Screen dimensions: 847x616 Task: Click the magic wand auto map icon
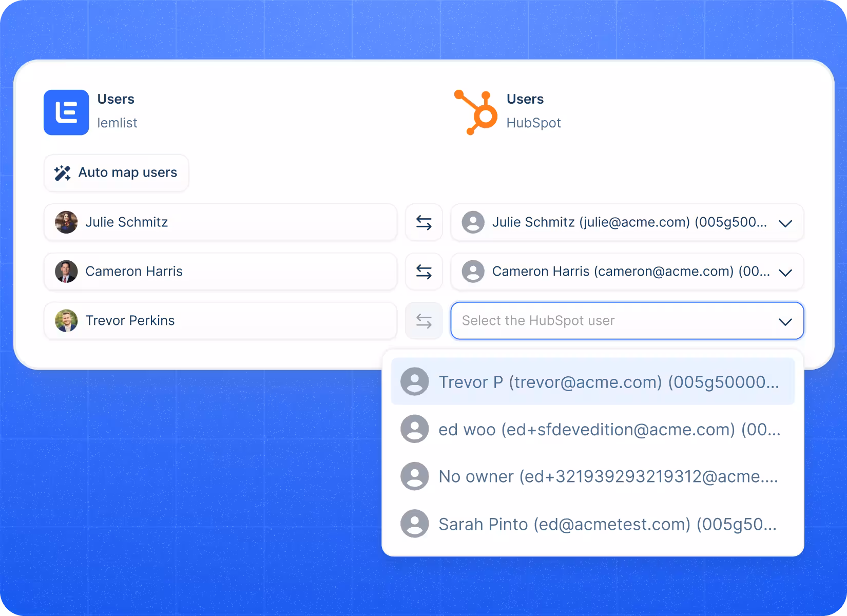point(63,173)
